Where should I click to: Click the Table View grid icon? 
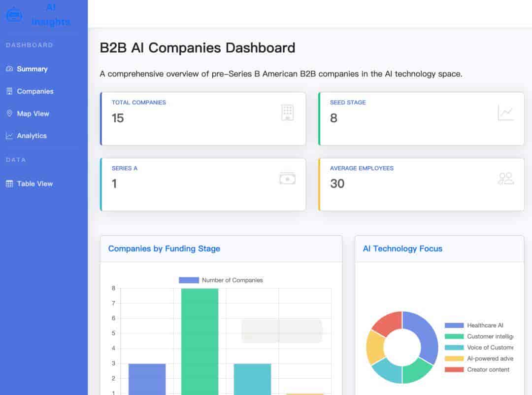9,184
